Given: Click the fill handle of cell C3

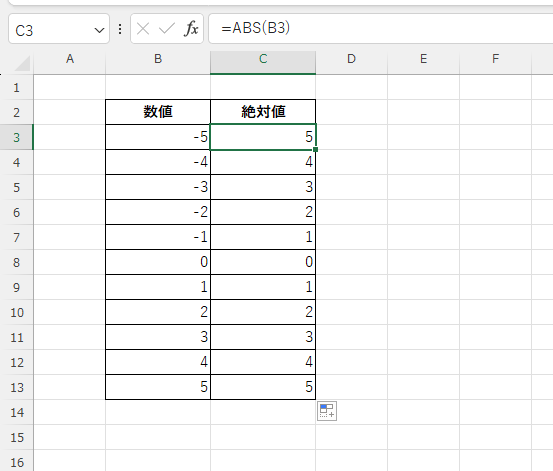Looking at the screenshot, I should 315,150.
